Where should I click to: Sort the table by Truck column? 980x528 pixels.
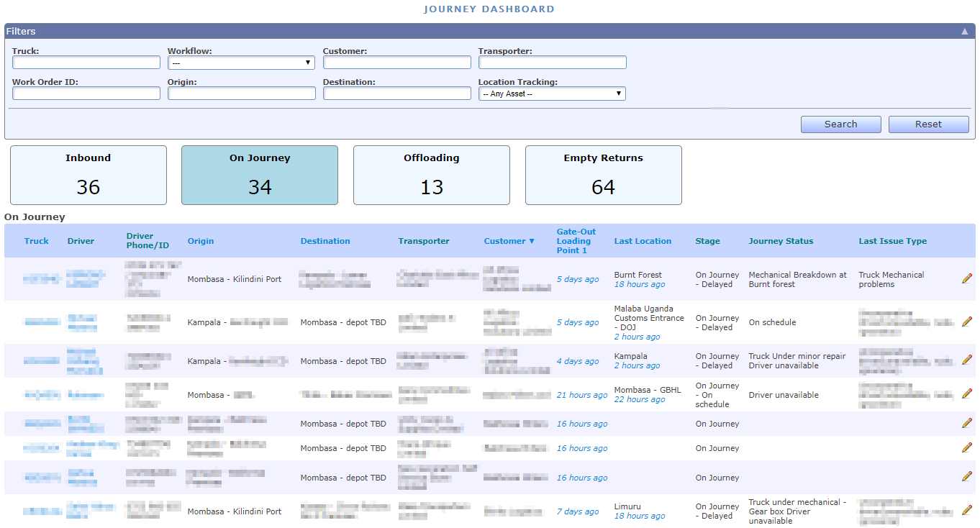point(36,241)
